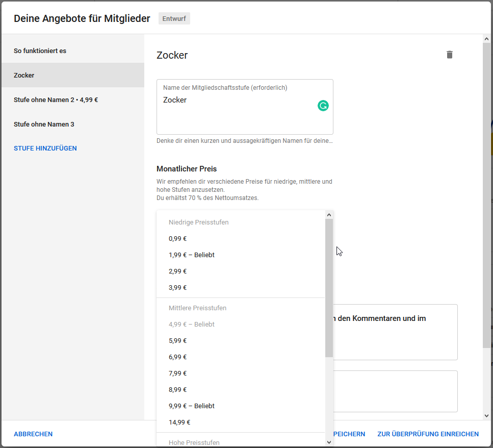Choose the 1,99 € – Beliebt price
This screenshot has height=448, width=493.
point(191,255)
